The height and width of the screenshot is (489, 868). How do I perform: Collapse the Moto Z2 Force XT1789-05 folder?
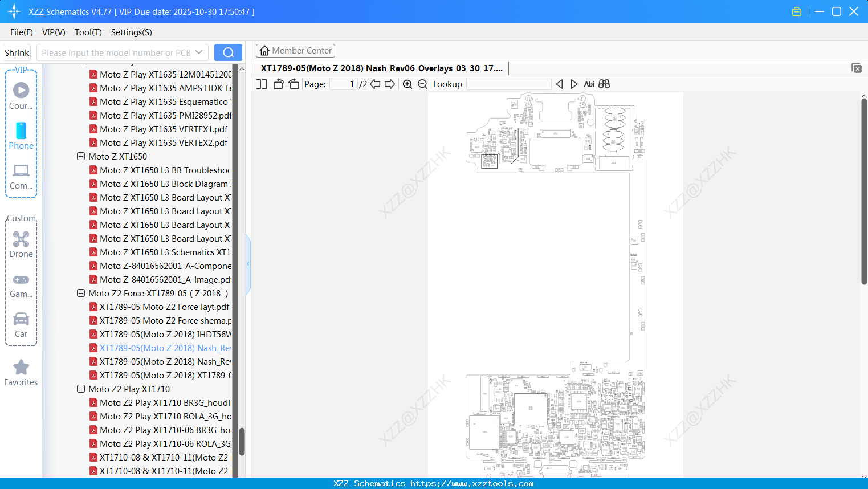[81, 293]
